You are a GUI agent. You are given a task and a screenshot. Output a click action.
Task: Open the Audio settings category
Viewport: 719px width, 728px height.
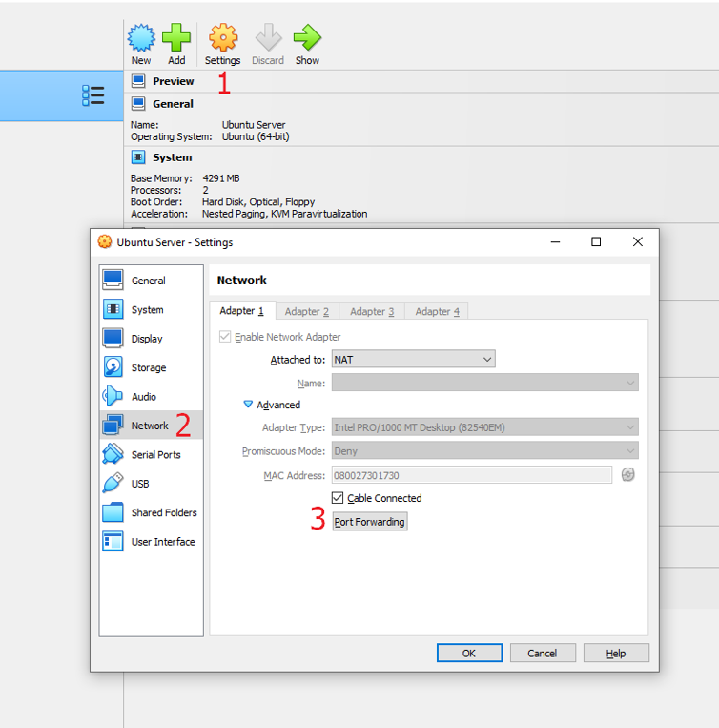pos(143,397)
